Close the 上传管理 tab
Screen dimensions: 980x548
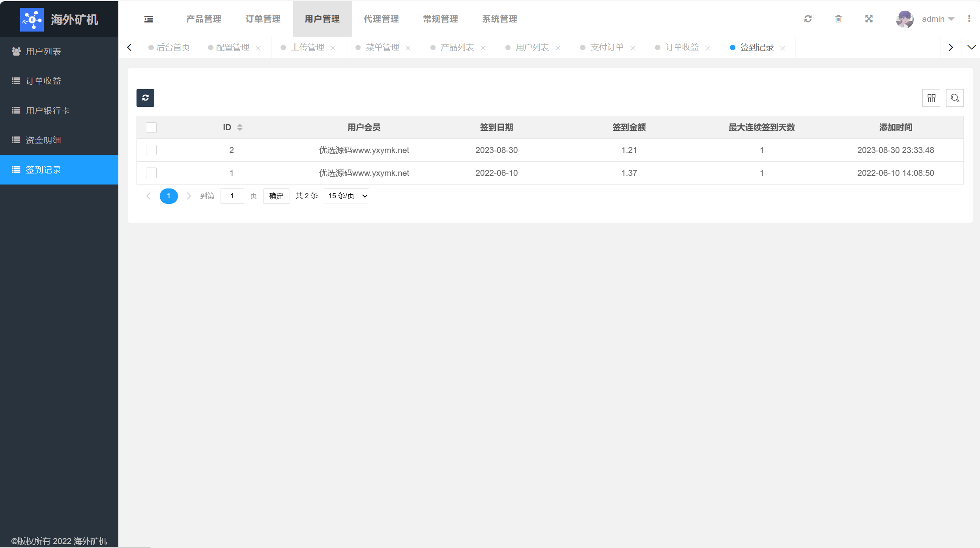pyautogui.click(x=333, y=48)
